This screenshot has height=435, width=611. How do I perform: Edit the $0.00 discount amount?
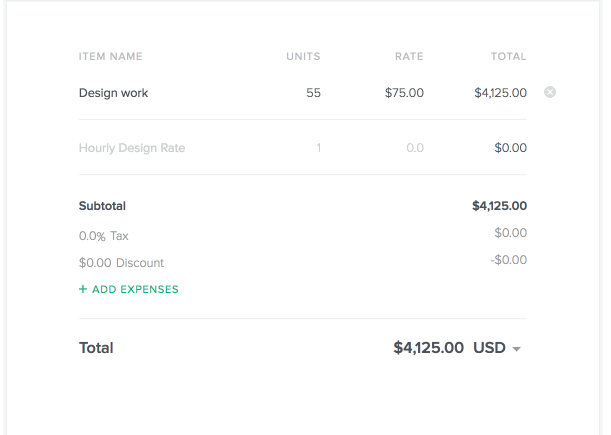click(95, 263)
